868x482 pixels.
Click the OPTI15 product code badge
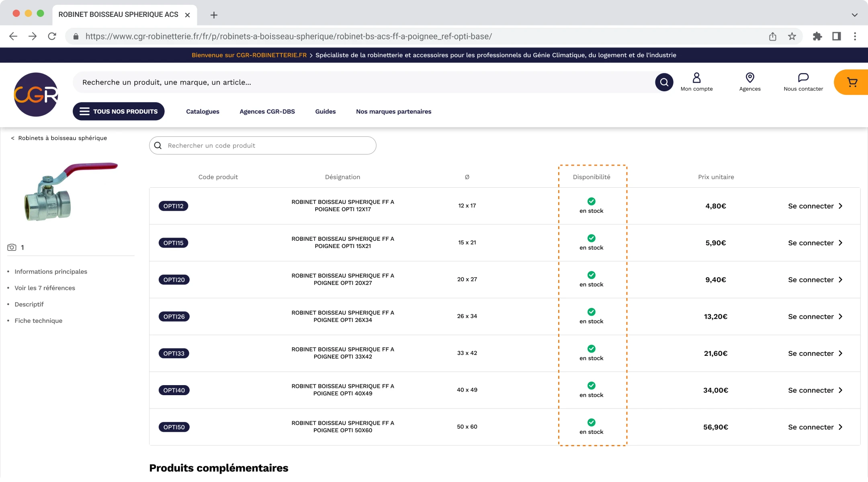click(173, 243)
